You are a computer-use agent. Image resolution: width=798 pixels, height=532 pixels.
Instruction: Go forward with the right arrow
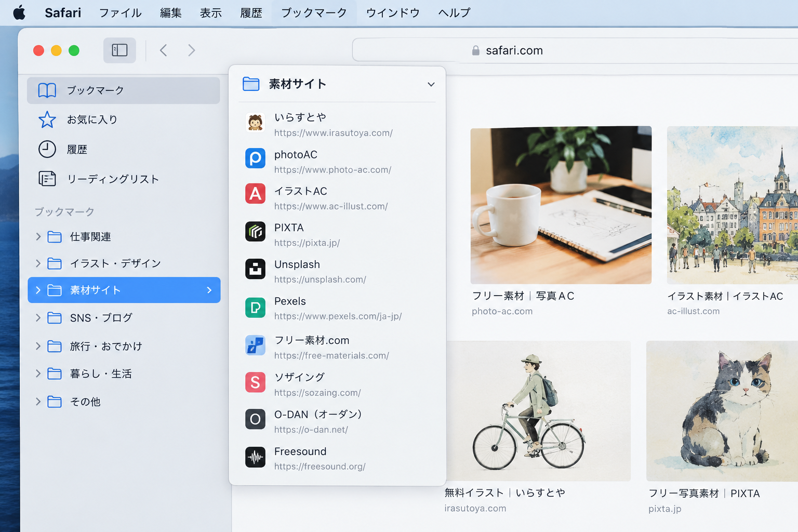coord(192,50)
